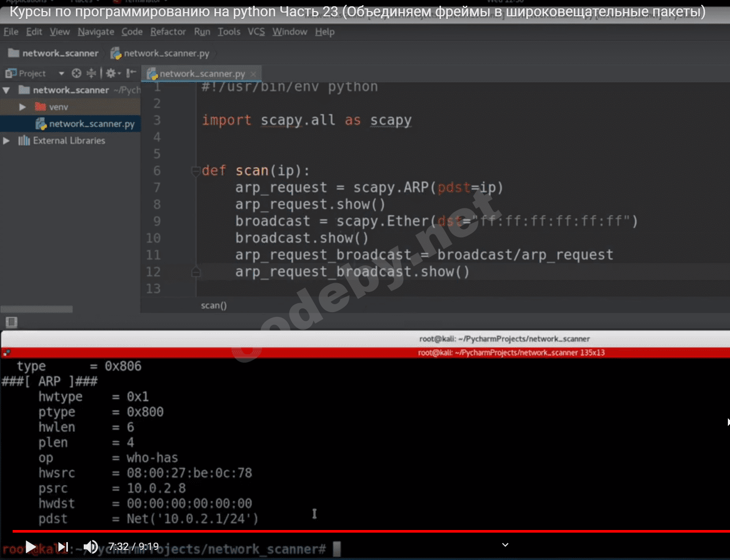Image resolution: width=730 pixels, height=560 pixels.
Task: Seek along the red video progress bar
Action: (x=371, y=531)
